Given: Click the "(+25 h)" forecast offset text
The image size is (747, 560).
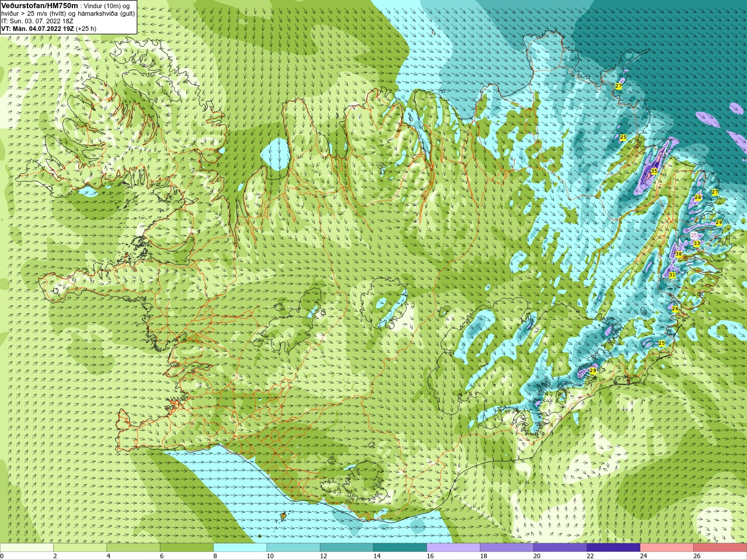Looking at the screenshot, I should (86, 29).
